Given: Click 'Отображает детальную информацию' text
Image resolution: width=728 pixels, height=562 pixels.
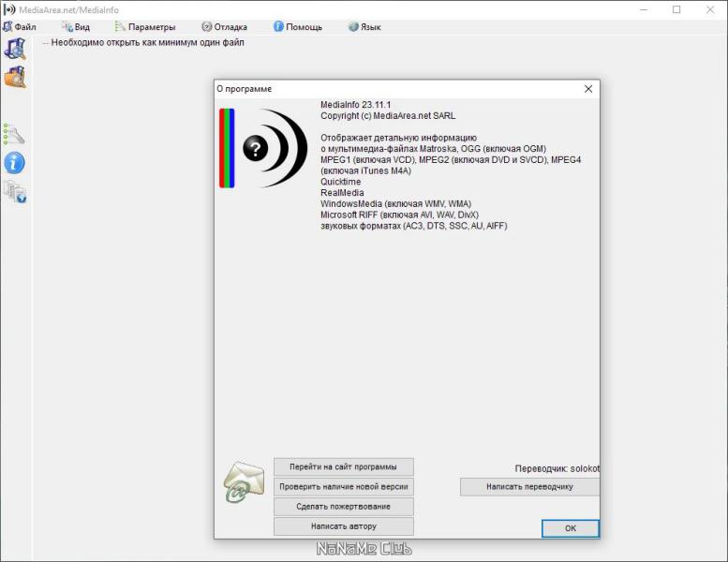Looking at the screenshot, I should (x=398, y=138).
